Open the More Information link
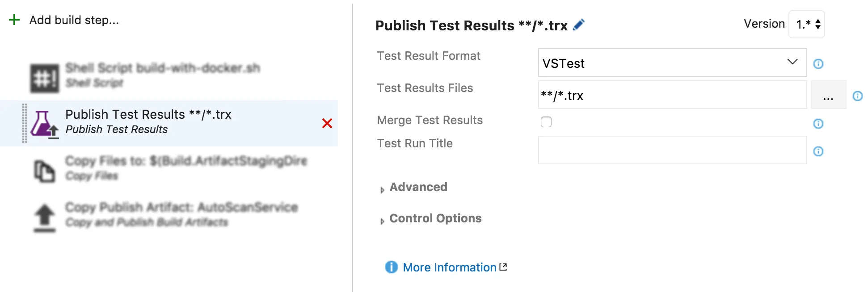The width and height of the screenshot is (868, 292). coord(450,267)
